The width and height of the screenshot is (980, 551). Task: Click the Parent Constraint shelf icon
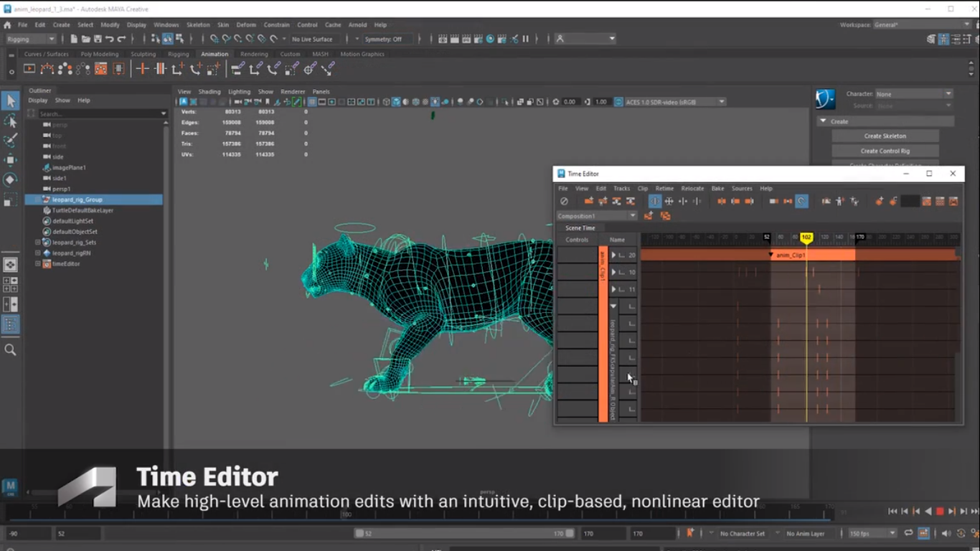click(238, 69)
